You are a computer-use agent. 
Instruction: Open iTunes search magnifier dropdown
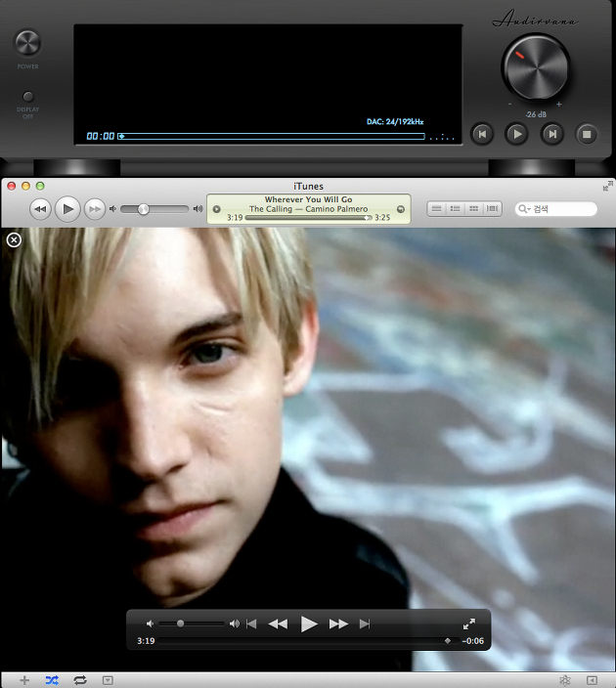(x=524, y=209)
